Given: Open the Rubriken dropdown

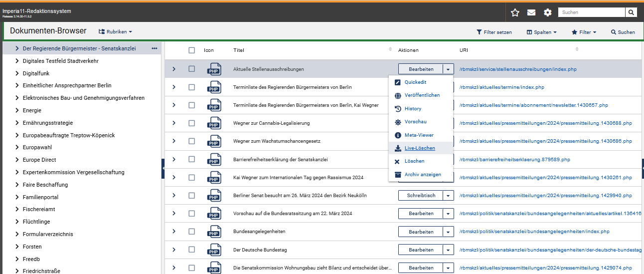Looking at the screenshot, I should 115,31.
